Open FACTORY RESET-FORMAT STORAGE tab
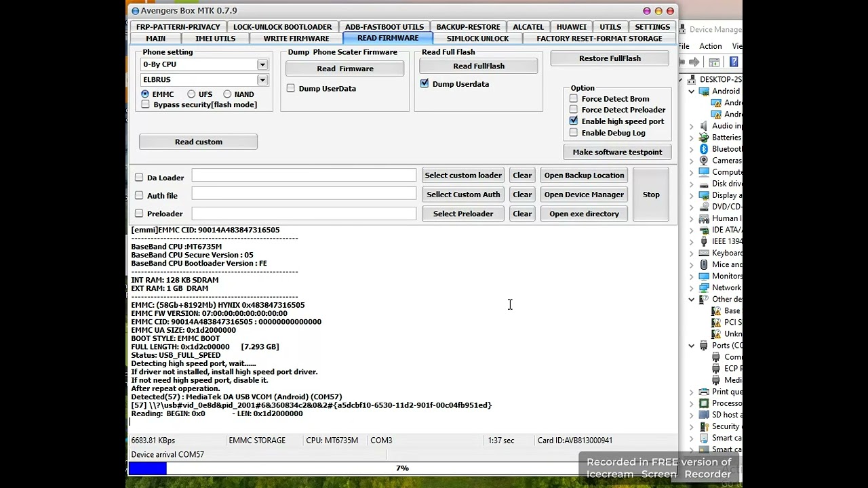The image size is (868, 488). [x=599, y=39]
